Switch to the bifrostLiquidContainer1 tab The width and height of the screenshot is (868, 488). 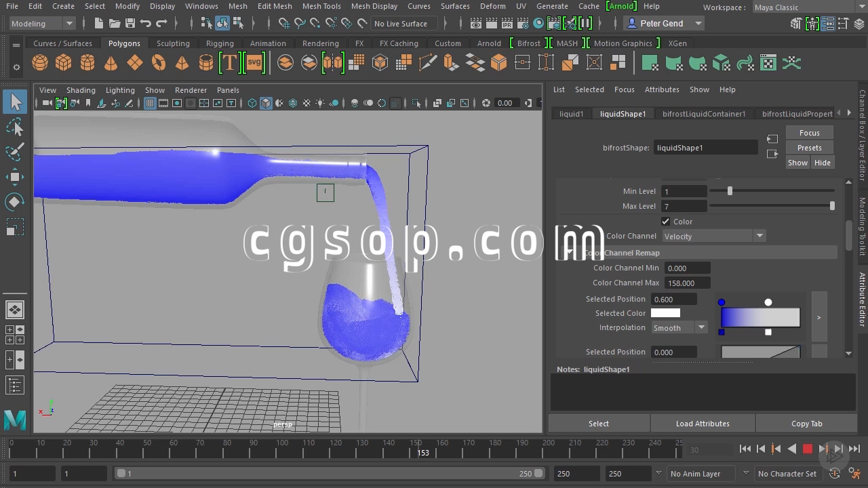704,114
